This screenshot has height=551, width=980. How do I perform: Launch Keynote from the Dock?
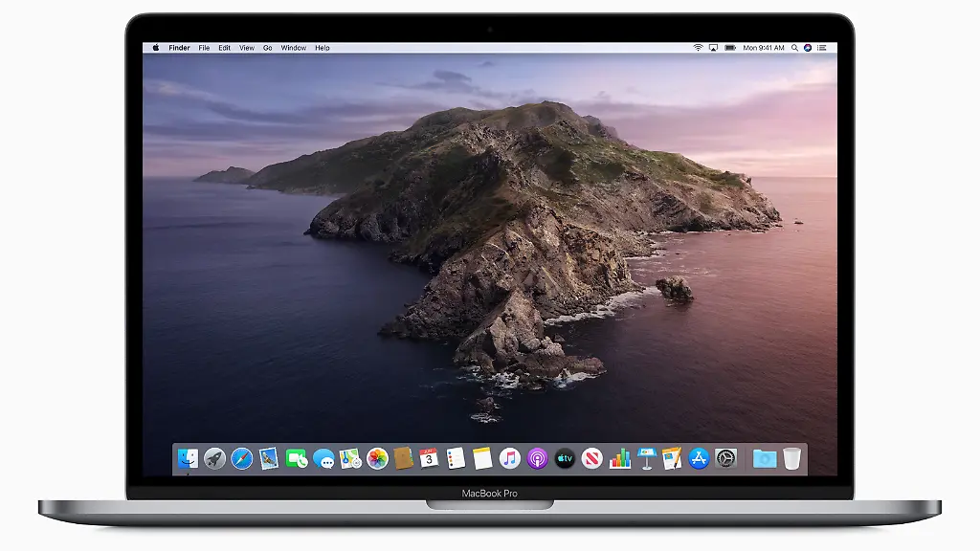point(645,457)
